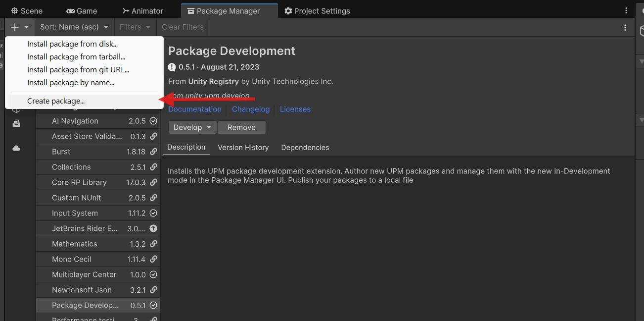Open the Animator tab

pyautogui.click(x=142, y=10)
